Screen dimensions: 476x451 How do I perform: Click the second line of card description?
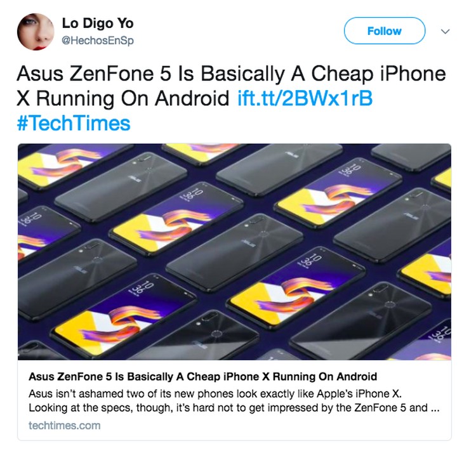(x=234, y=407)
